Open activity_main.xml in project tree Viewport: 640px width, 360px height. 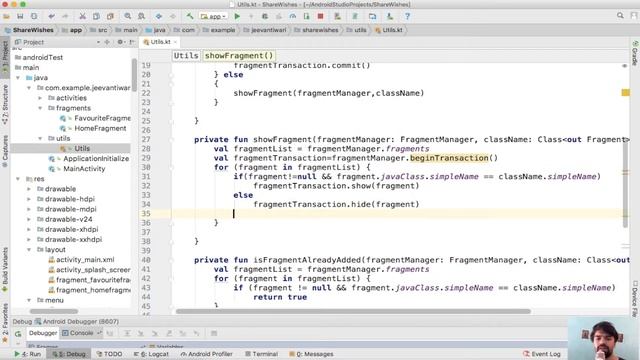click(x=85, y=260)
